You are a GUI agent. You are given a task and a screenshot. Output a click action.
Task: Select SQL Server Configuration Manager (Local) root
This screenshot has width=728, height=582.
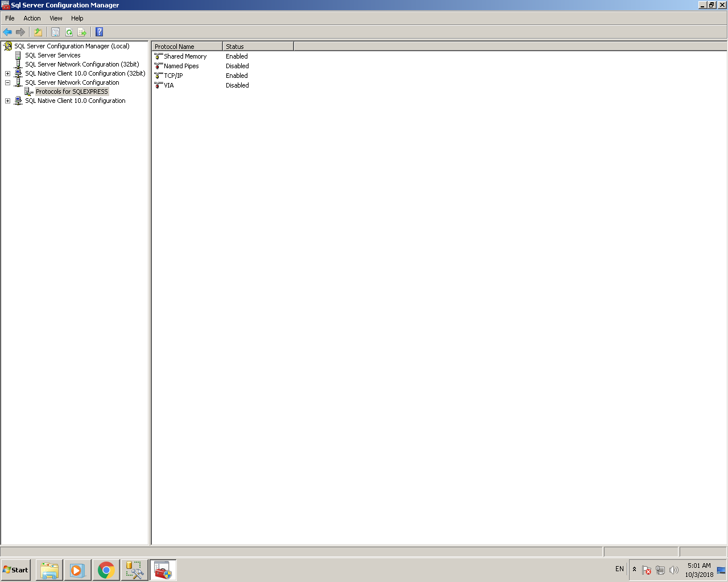point(72,46)
